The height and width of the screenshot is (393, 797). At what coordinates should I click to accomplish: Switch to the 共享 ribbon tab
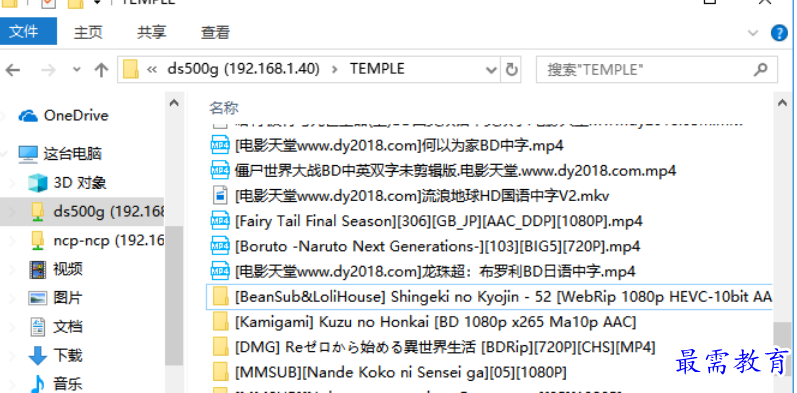[151, 33]
